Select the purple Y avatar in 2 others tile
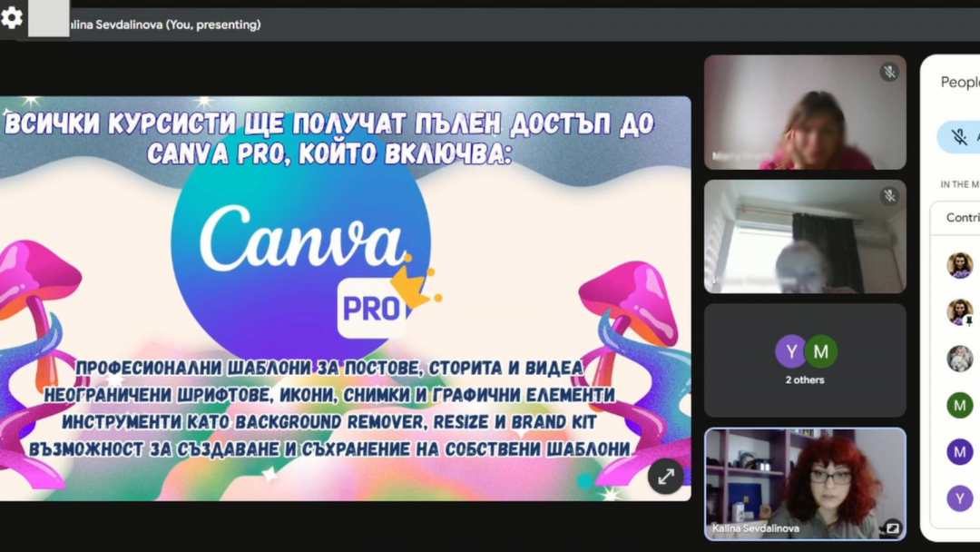Screen dimensions: 980x552 pyautogui.click(x=791, y=351)
